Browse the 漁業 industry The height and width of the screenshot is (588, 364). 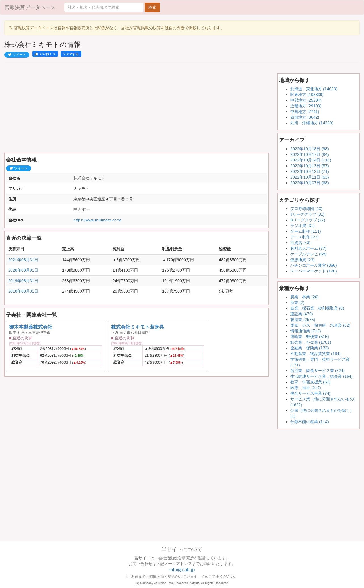(x=297, y=303)
